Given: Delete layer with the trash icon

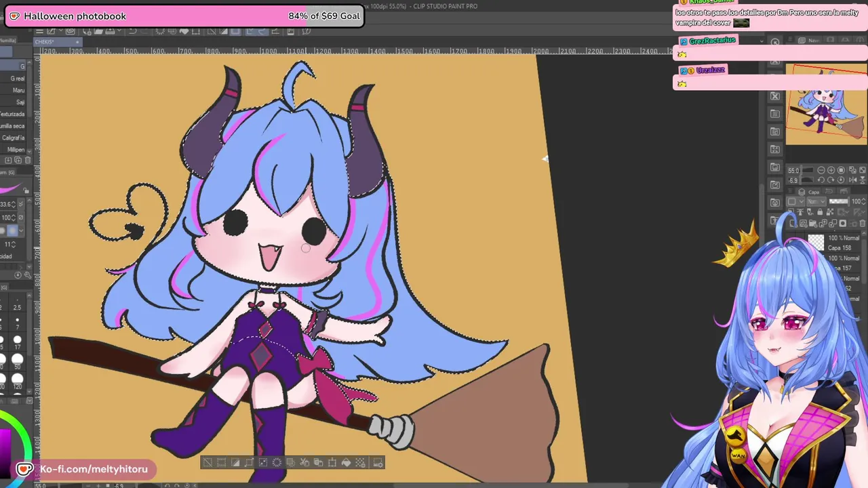Looking at the screenshot, I should (x=863, y=224).
